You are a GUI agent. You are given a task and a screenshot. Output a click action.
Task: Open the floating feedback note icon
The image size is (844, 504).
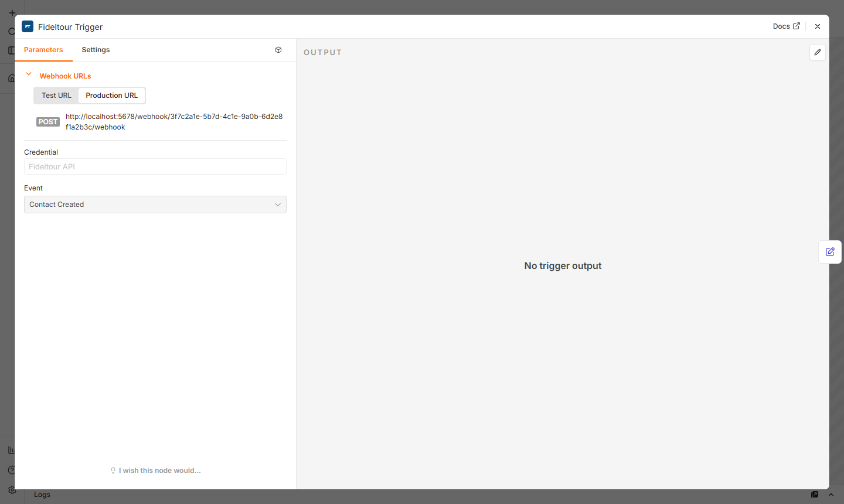(x=830, y=252)
